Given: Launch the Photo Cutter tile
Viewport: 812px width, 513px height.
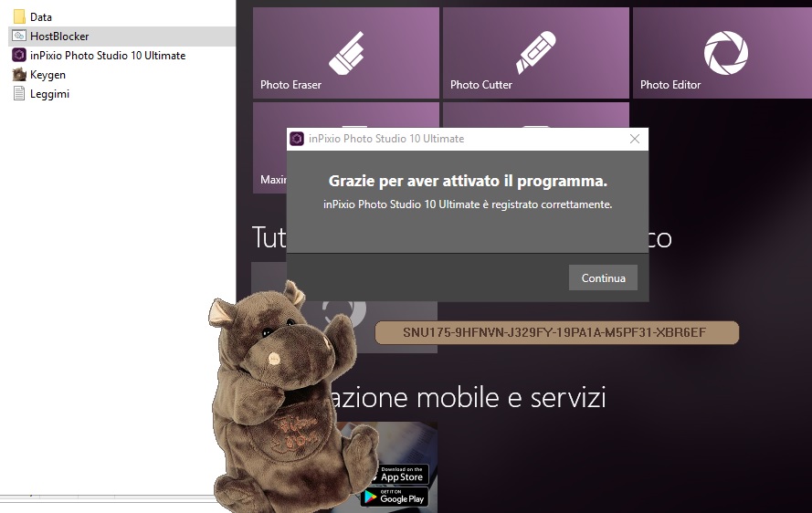Looking at the screenshot, I should pyautogui.click(x=536, y=53).
